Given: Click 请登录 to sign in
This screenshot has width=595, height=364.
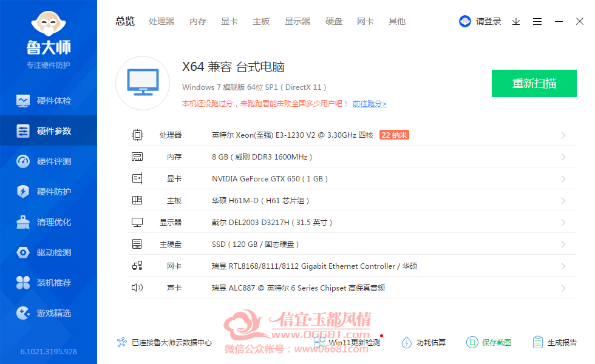Looking at the screenshot, I should [x=488, y=21].
